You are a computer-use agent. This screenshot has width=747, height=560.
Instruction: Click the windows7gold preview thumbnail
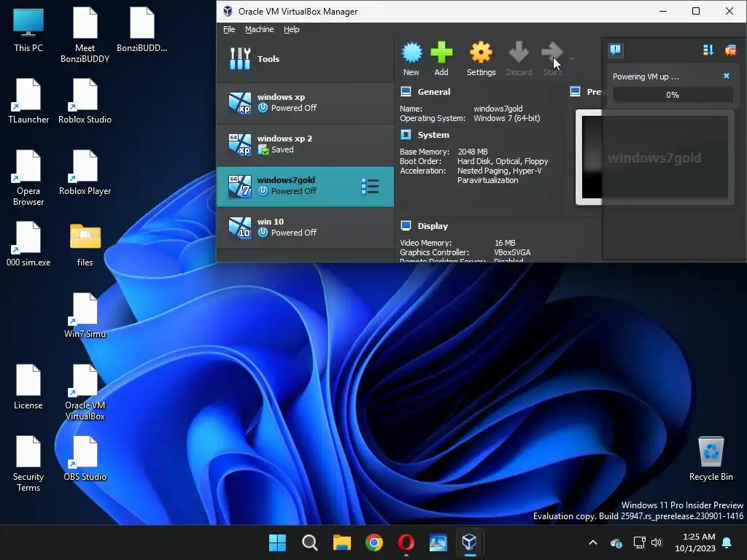point(654,157)
